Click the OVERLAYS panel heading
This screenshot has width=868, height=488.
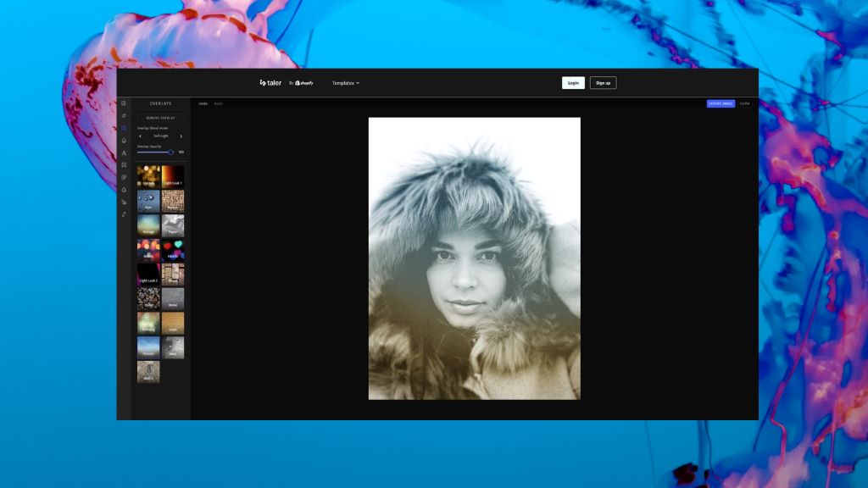160,103
